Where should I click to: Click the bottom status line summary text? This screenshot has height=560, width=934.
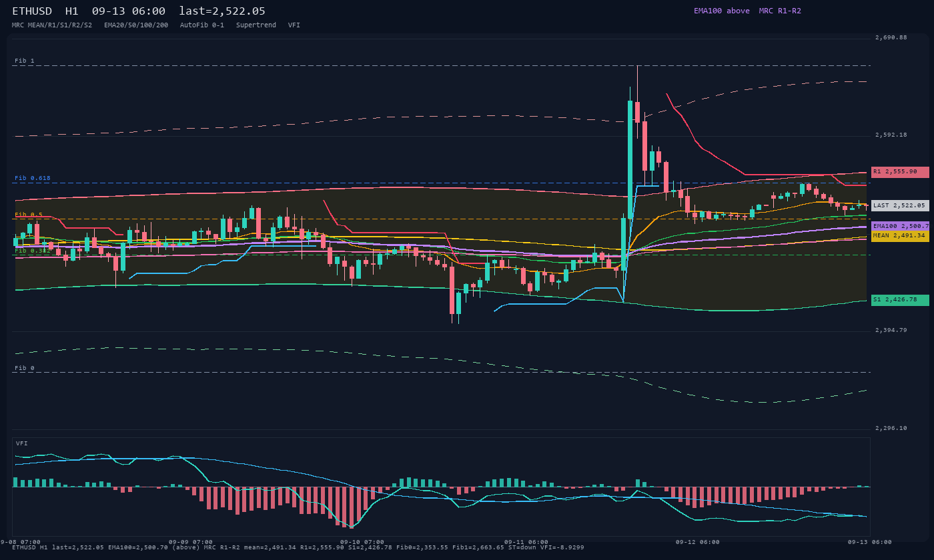click(x=298, y=547)
